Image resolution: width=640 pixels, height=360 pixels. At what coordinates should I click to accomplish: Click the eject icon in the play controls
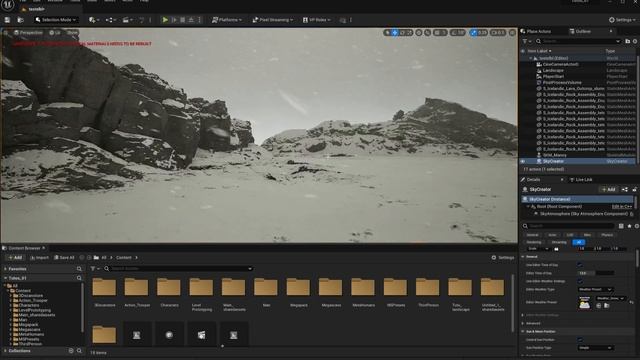[191, 20]
